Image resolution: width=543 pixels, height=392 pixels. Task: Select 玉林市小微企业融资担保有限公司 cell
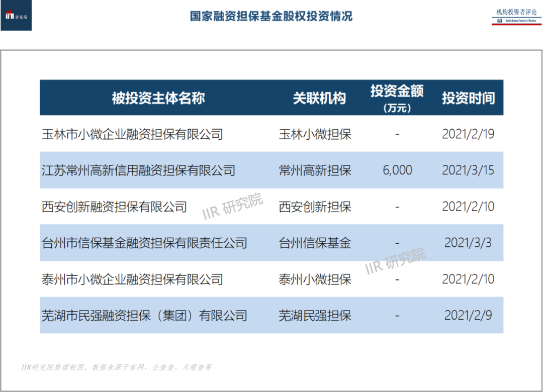coord(132,134)
